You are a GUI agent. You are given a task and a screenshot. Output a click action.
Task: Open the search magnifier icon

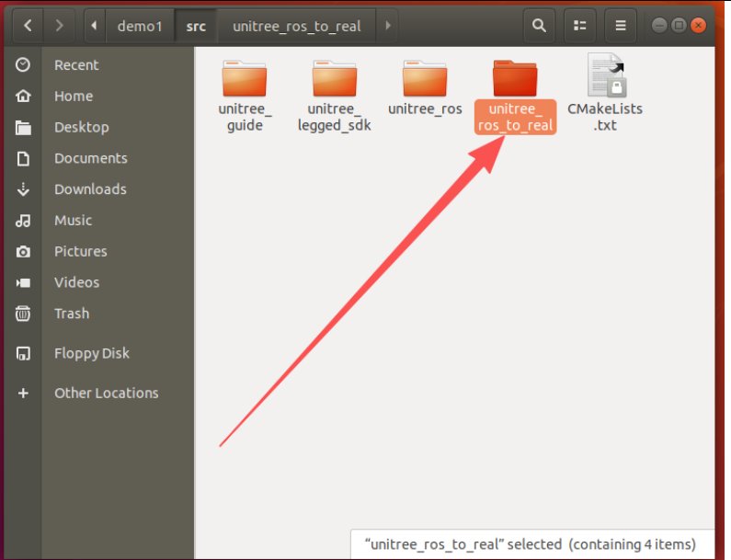coord(538,26)
